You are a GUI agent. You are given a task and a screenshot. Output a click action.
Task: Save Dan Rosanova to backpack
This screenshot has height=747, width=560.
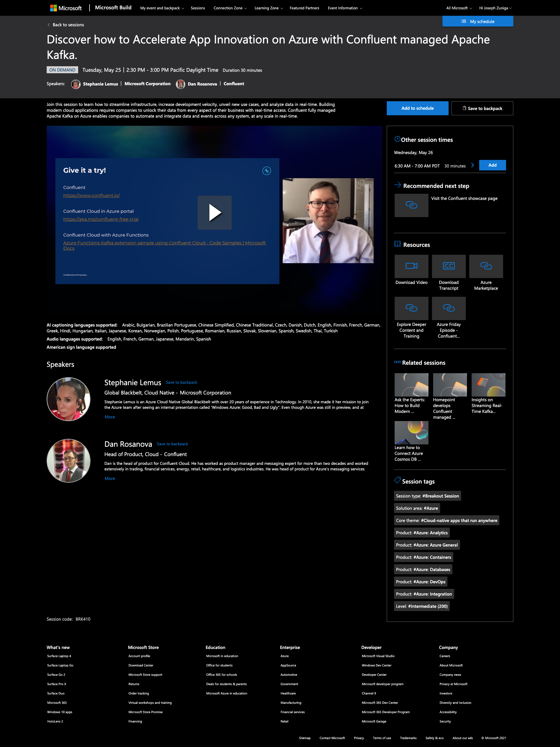pos(172,444)
